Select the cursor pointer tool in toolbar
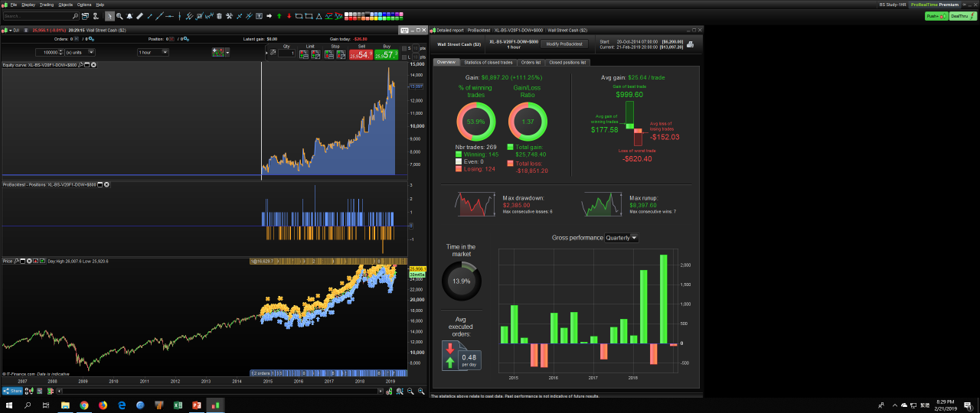 [109, 16]
